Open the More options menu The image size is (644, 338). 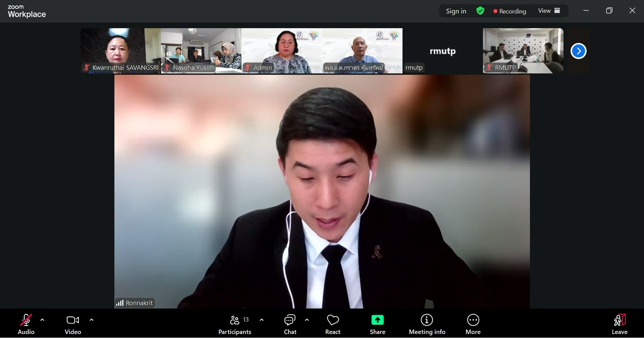coord(473,323)
